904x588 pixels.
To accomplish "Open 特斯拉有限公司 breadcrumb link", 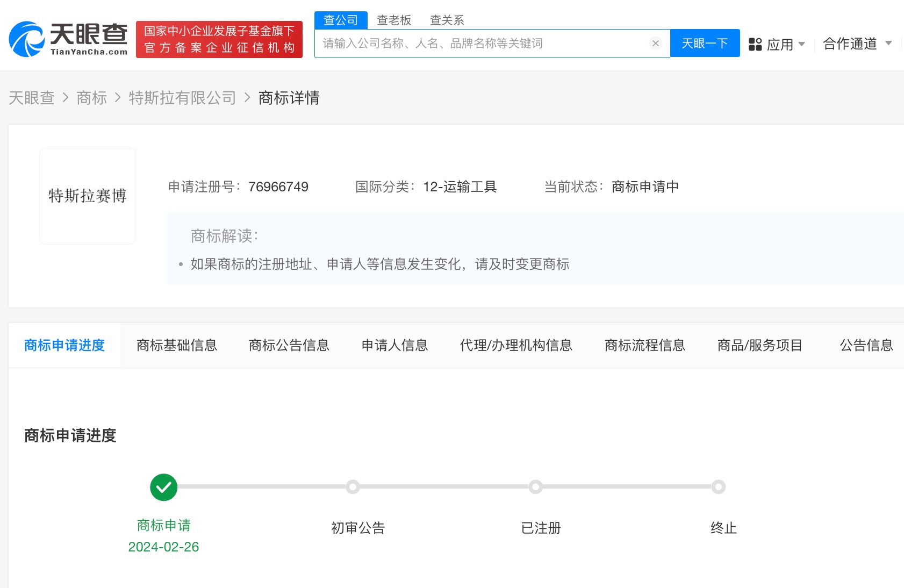I will click(182, 98).
